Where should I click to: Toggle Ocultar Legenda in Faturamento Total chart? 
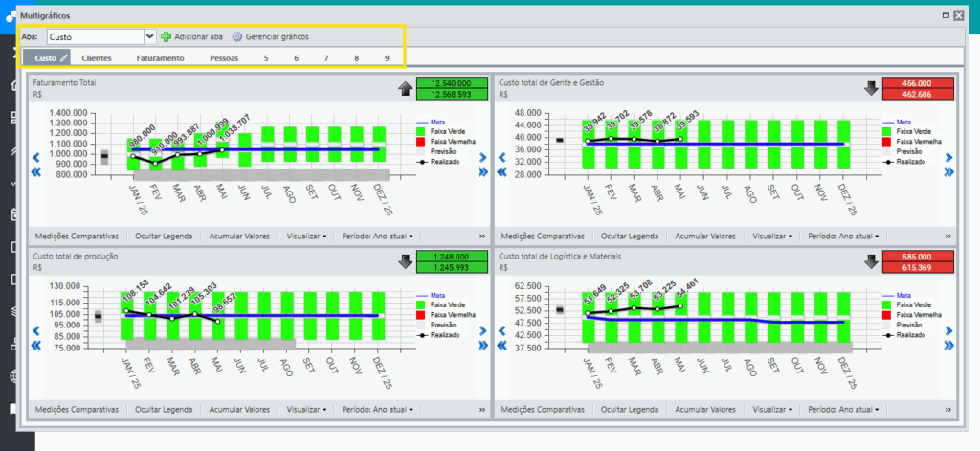coord(164,237)
